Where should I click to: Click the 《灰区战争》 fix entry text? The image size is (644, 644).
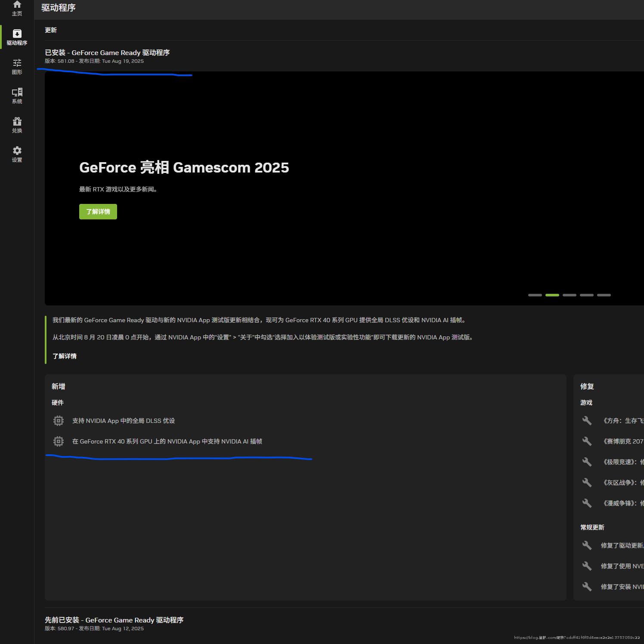coord(622,483)
